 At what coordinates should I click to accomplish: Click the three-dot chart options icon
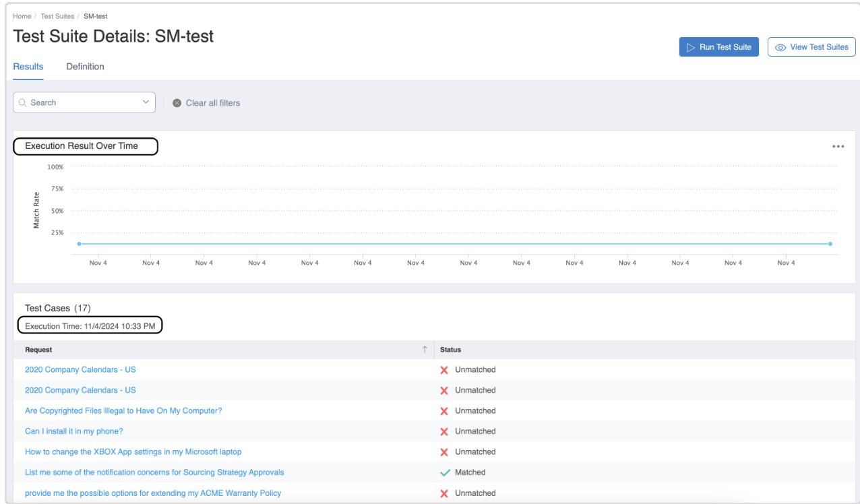(838, 146)
